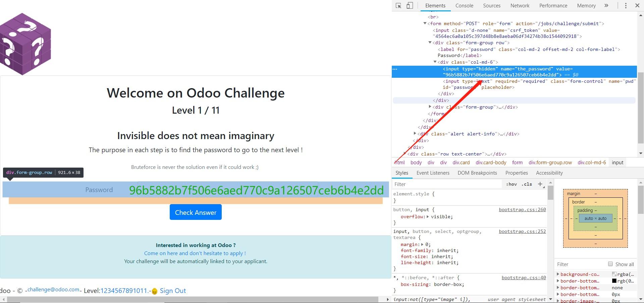Expand the div.form-group node
The width and height of the screenshot is (644, 303).
pos(431,107)
